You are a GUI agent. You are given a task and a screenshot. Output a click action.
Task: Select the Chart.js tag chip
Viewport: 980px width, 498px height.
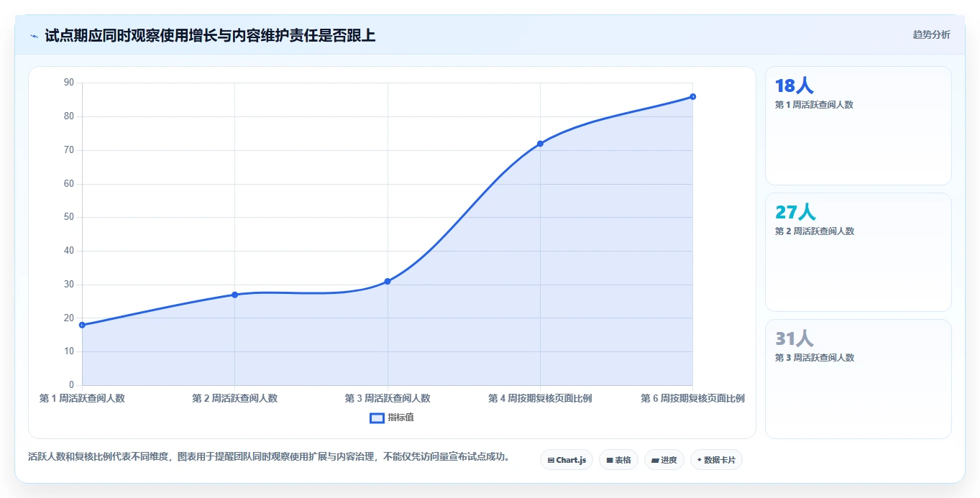pos(567,460)
